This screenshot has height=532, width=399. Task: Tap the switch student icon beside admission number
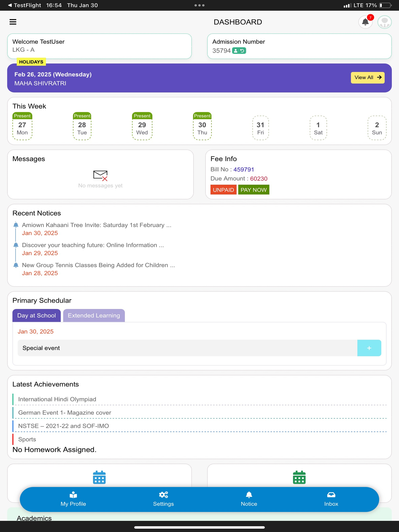click(239, 51)
